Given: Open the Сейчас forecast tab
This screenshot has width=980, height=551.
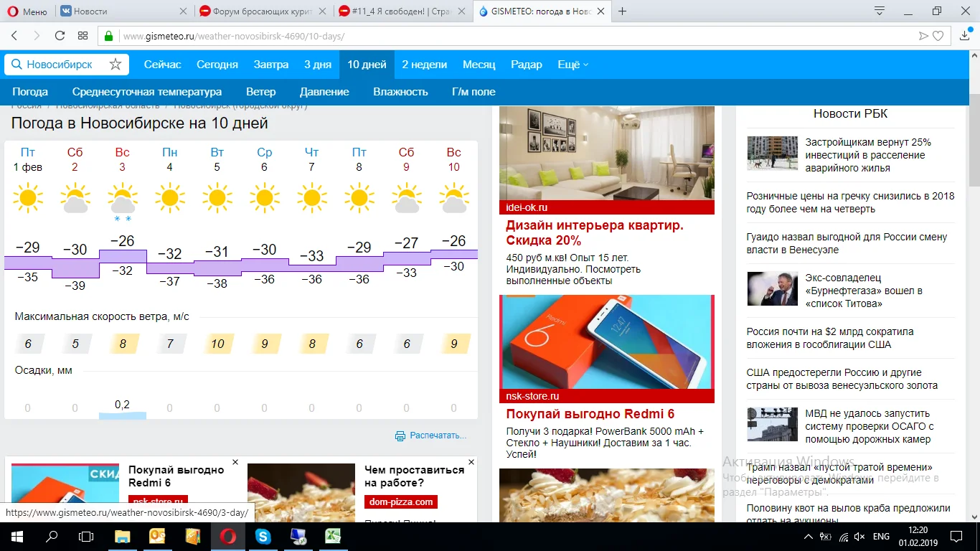Looking at the screenshot, I should click(x=163, y=65).
